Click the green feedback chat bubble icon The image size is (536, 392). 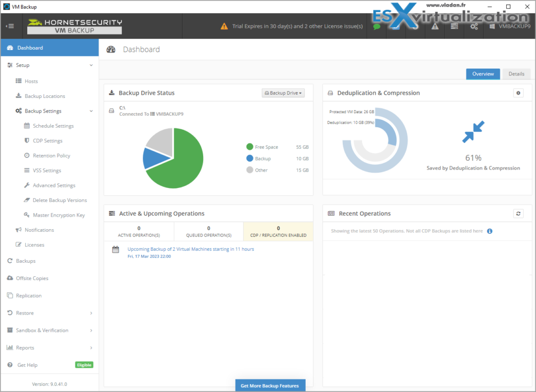[x=377, y=27]
